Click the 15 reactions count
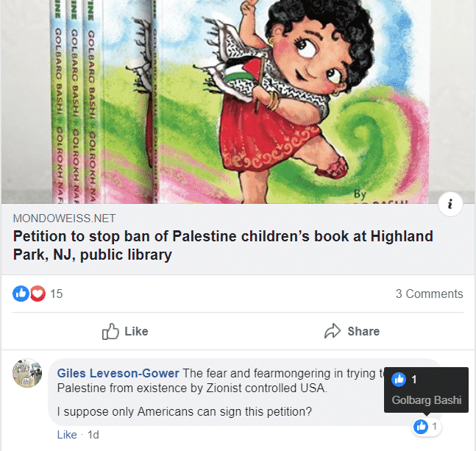Viewport: 476px width, 451px height. pos(56,294)
